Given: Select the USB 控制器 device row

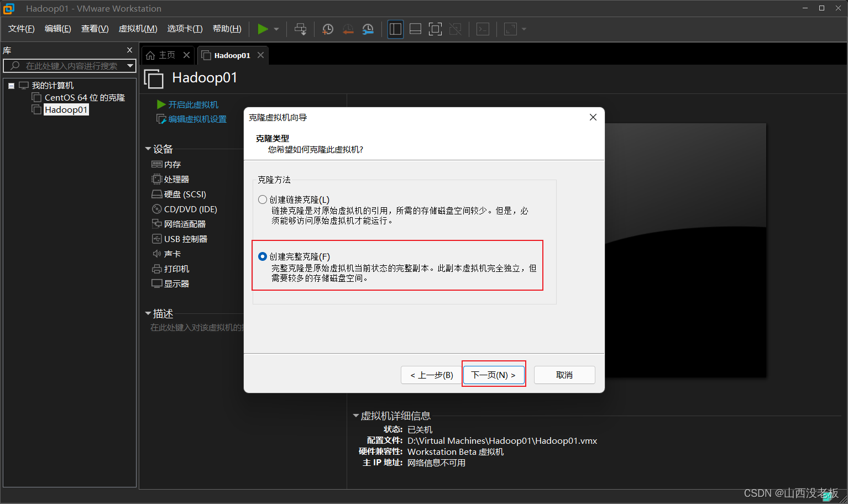Looking at the screenshot, I should pos(180,239).
